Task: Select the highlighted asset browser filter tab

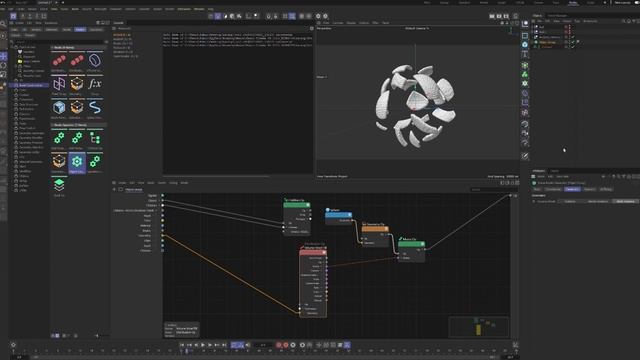Action: coord(80,29)
